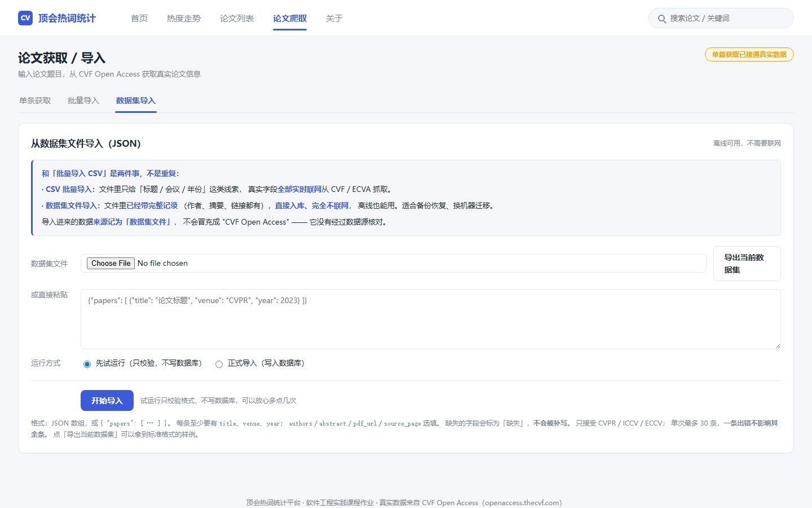
Task: Click the 单篇获取已接通真实数据 badge
Action: [x=749, y=54]
